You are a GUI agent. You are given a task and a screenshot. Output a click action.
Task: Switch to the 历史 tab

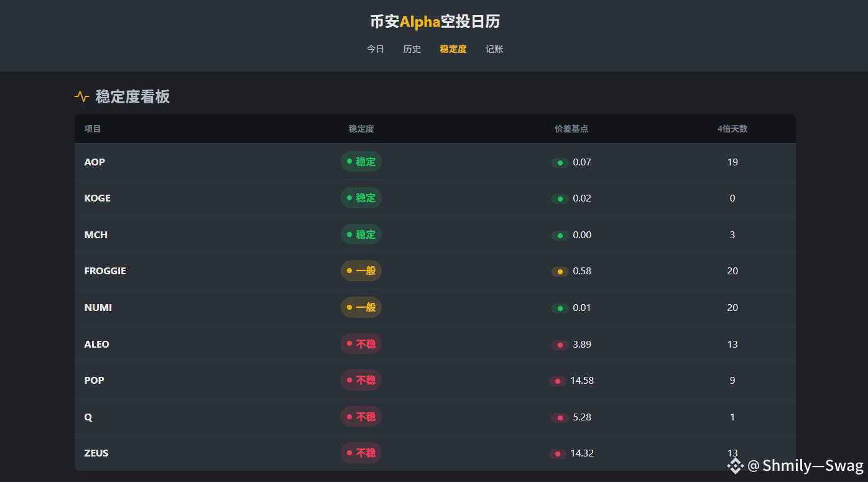[x=412, y=49]
